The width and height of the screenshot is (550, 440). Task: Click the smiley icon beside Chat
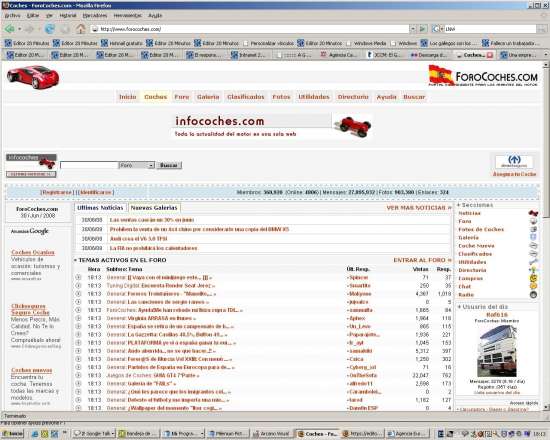pyautogui.click(x=533, y=286)
